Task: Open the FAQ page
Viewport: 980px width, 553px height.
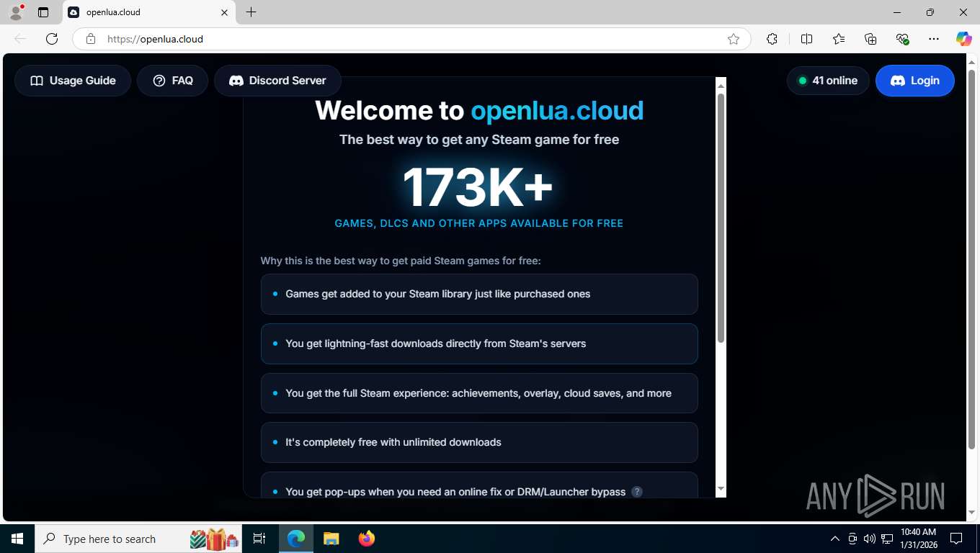Action: [173, 81]
